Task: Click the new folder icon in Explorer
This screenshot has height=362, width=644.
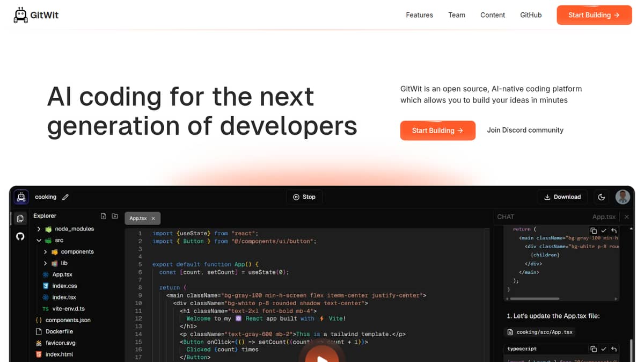Action: [x=115, y=216]
